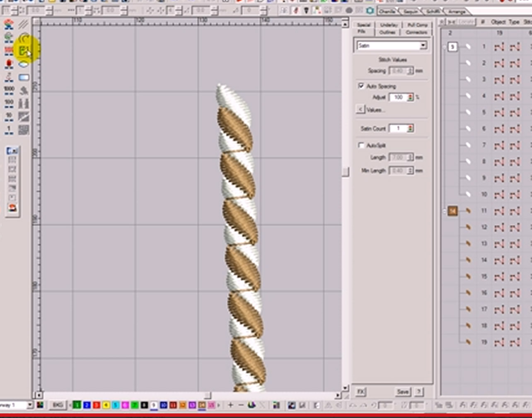The width and height of the screenshot is (532, 418).
Task: Click the Save button in properties panel
Action: coord(402,392)
